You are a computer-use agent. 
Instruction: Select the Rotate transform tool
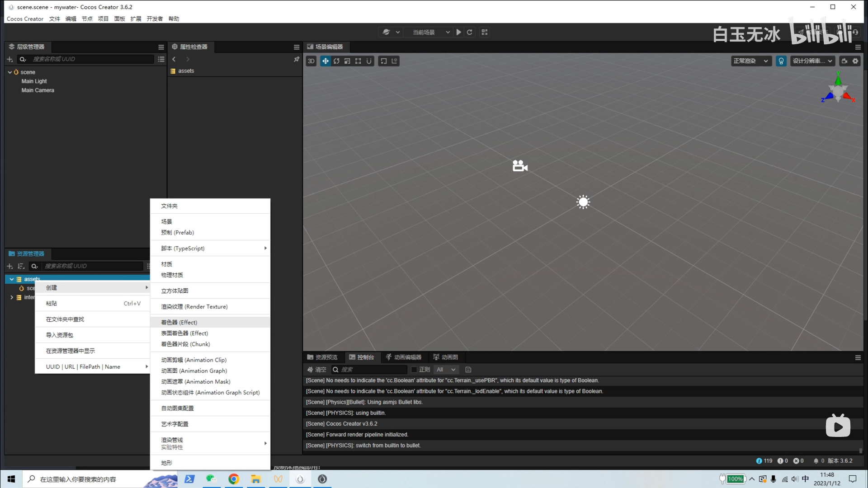tap(336, 61)
